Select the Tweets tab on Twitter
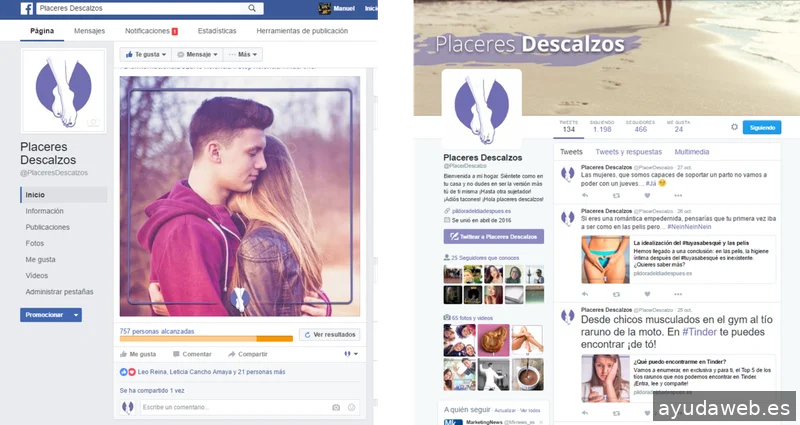 point(571,152)
